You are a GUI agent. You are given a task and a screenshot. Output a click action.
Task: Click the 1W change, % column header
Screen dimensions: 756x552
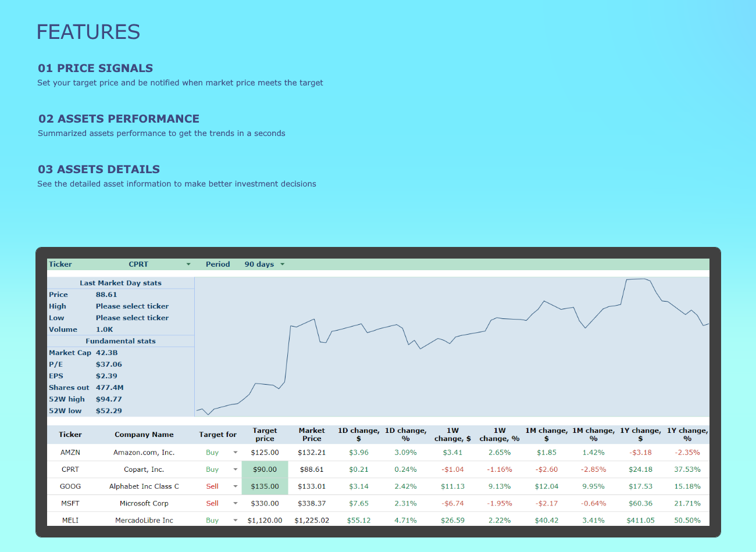[x=500, y=435]
